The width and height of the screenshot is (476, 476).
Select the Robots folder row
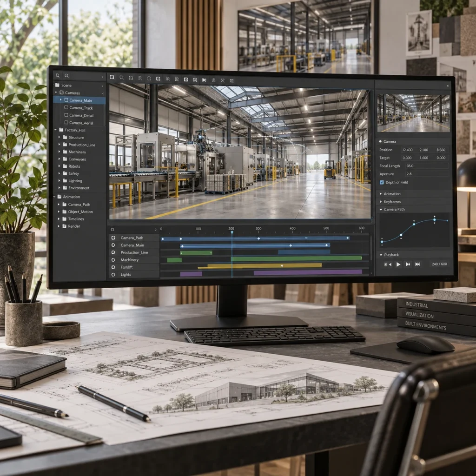click(79, 166)
